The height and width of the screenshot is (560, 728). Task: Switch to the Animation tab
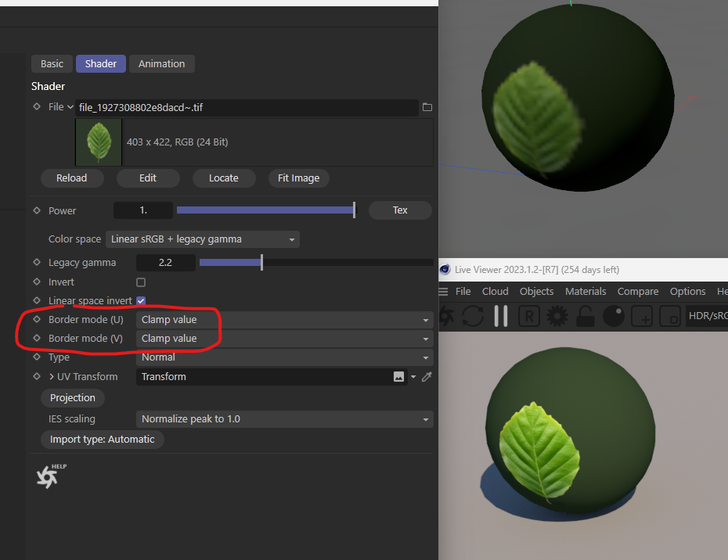161,63
